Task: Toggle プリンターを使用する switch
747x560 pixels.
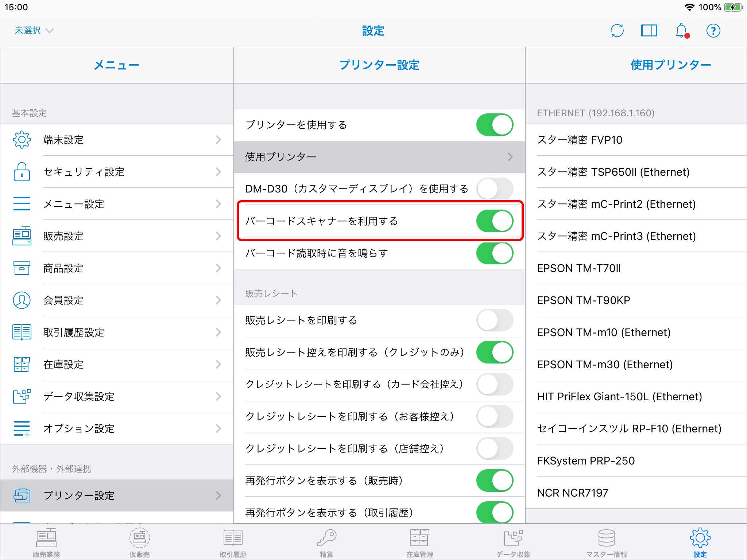Action: click(495, 125)
